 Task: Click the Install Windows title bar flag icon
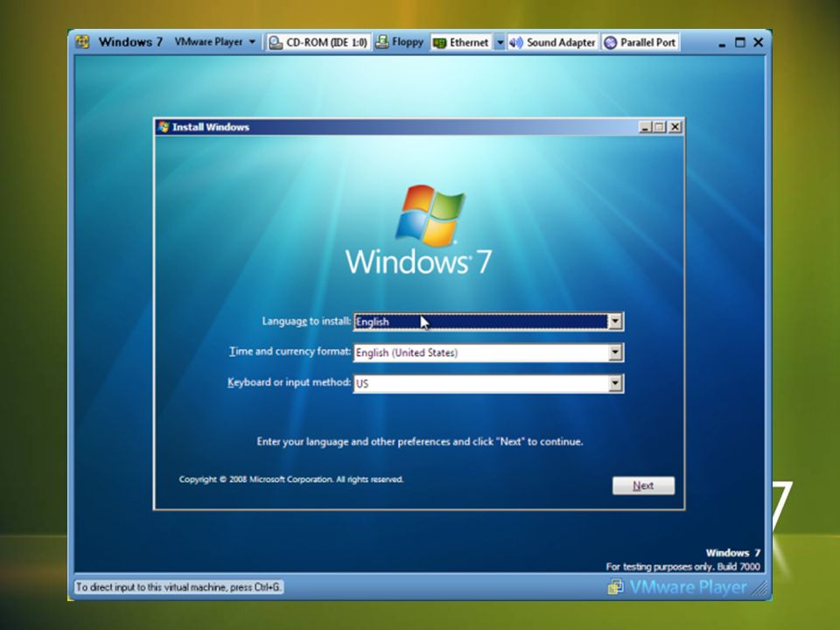[164, 127]
